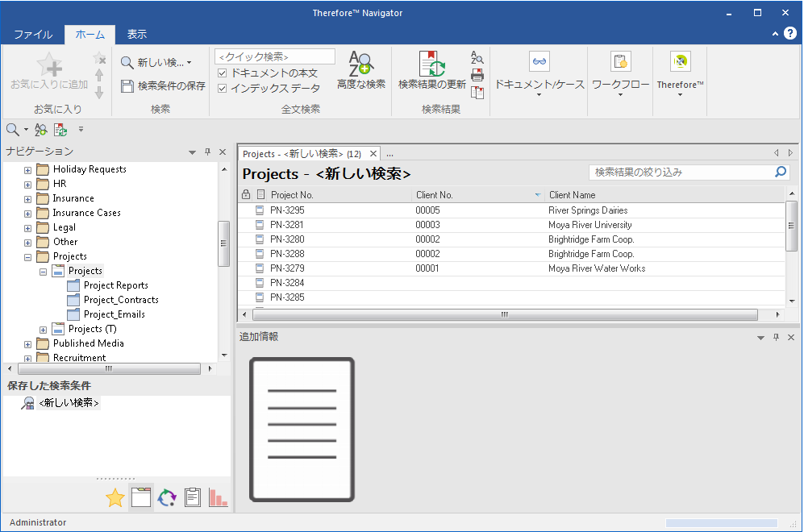Image resolution: width=804 pixels, height=532 pixels.
Task: Switch to the ファイル tab
Action: (33, 35)
